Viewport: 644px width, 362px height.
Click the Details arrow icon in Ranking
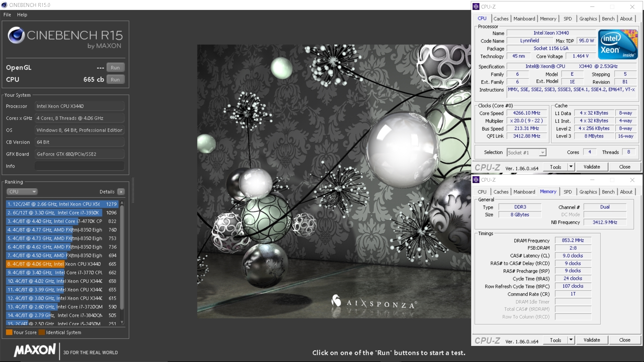[121, 192]
